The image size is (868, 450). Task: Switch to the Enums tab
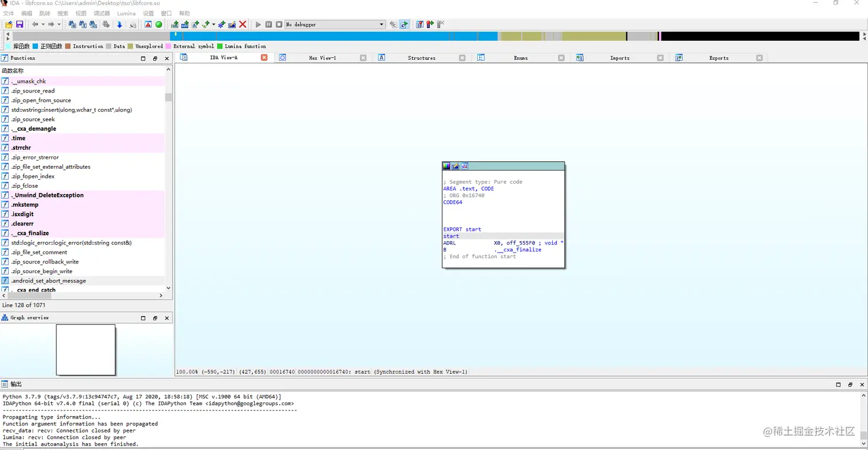pos(521,58)
